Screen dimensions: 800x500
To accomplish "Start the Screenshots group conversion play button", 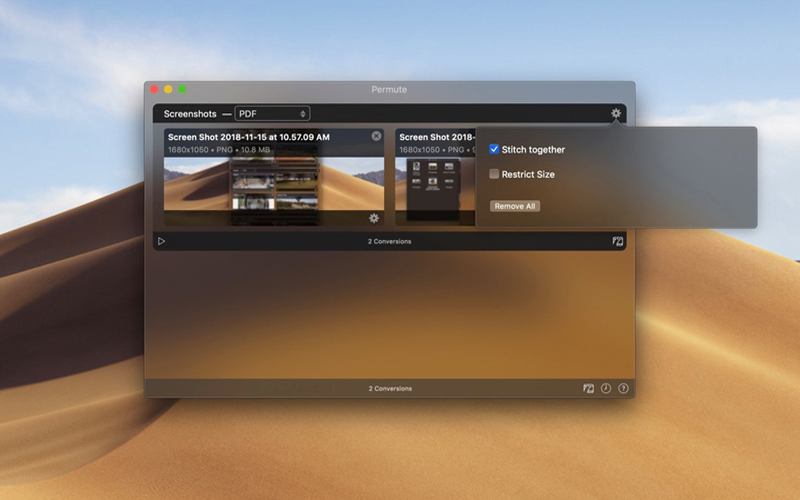I will click(161, 241).
